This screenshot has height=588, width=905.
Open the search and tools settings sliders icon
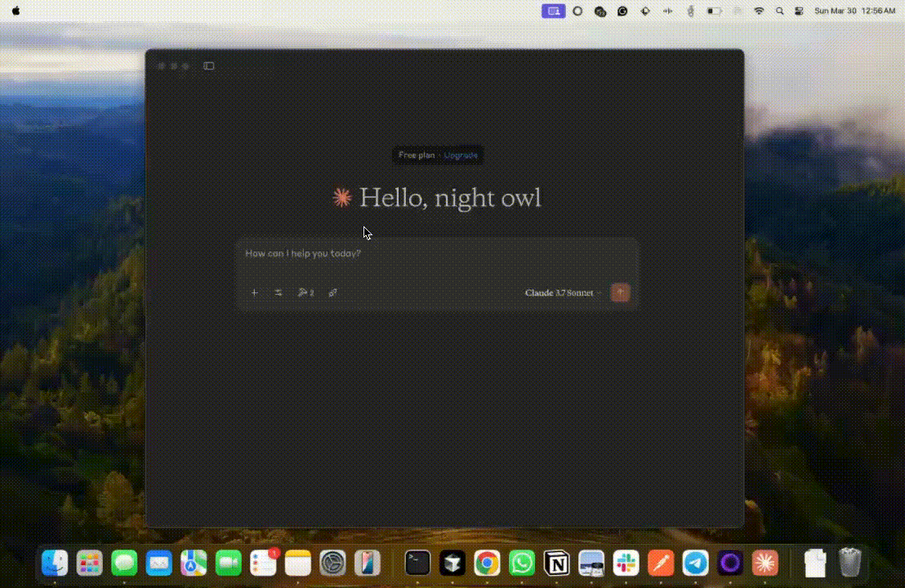tap(279, 292)
